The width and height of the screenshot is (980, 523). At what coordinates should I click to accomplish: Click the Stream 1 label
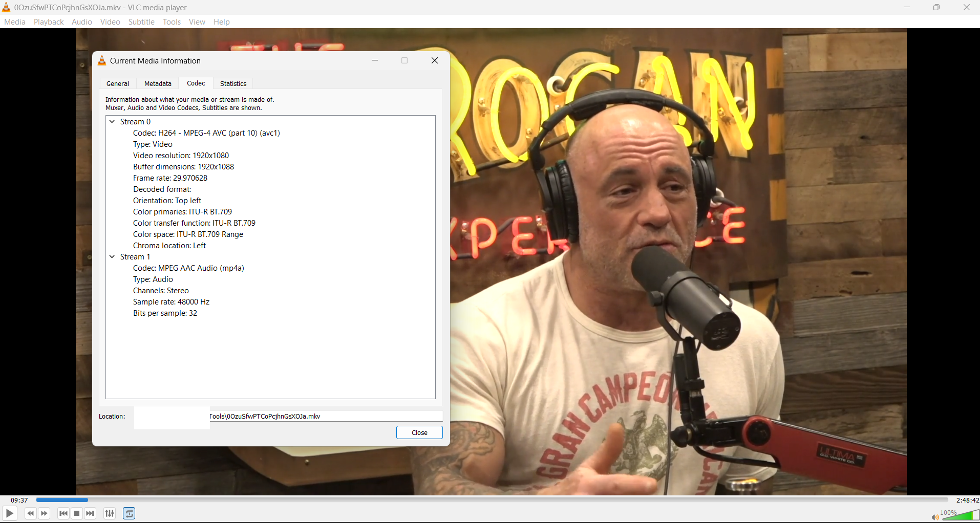coord(135,257)
